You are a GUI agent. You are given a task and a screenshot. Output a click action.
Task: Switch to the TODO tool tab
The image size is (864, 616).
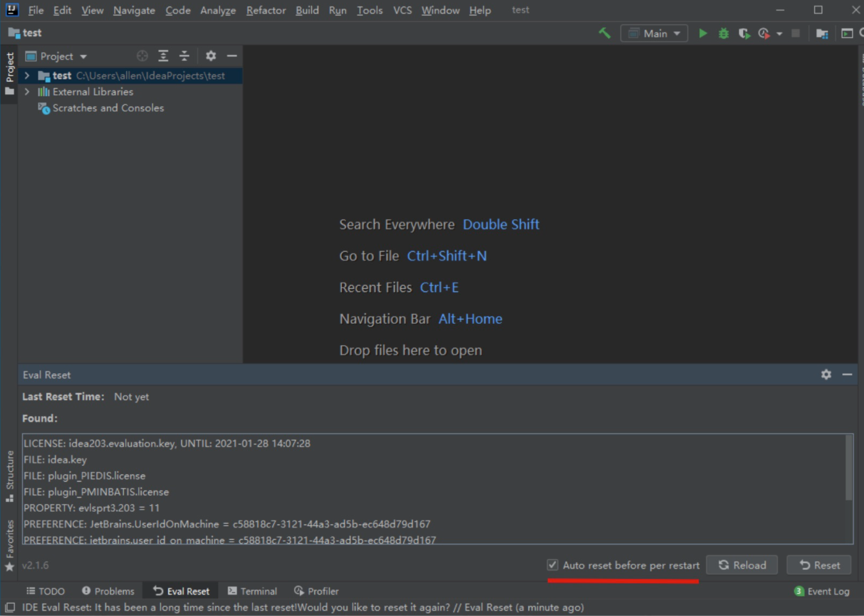click(45, 591)
